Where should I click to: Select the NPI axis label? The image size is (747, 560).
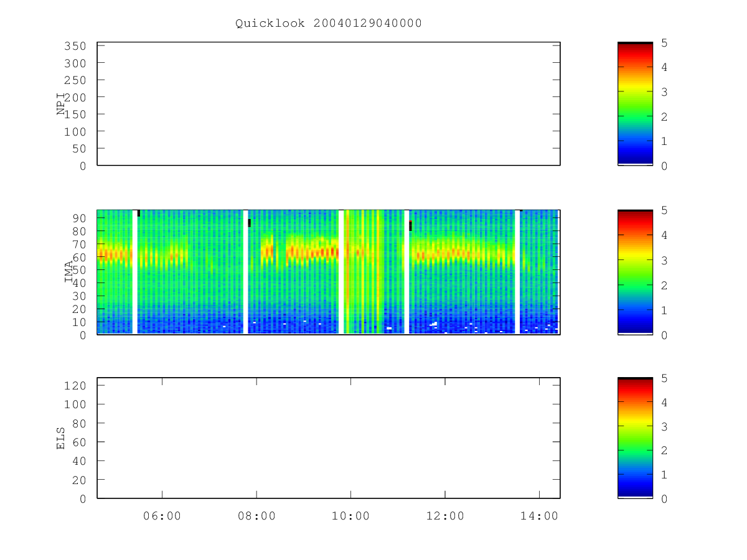(x=61, y=103)
